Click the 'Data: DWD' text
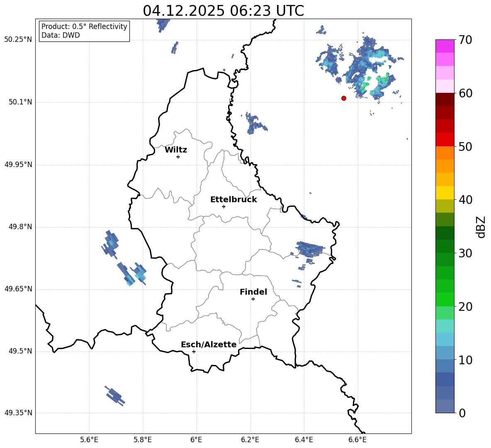Image resolution: width=491 pixels, height=448 pixels. click(x=61, y=35)
